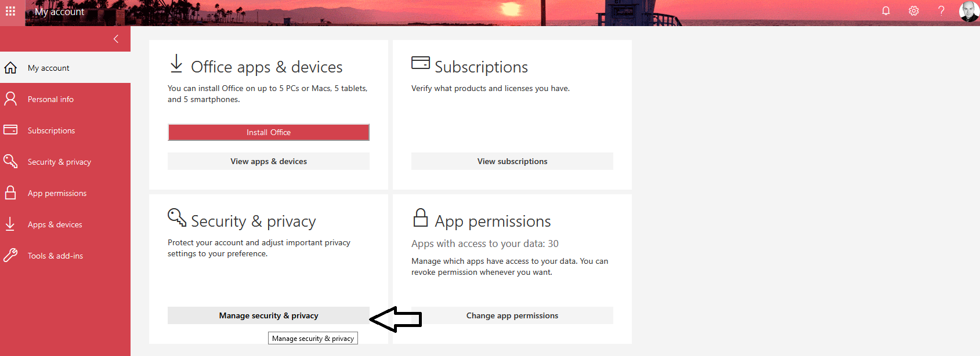
Task: Collapse the left navigation pane
Action: [x=116, y=39]
